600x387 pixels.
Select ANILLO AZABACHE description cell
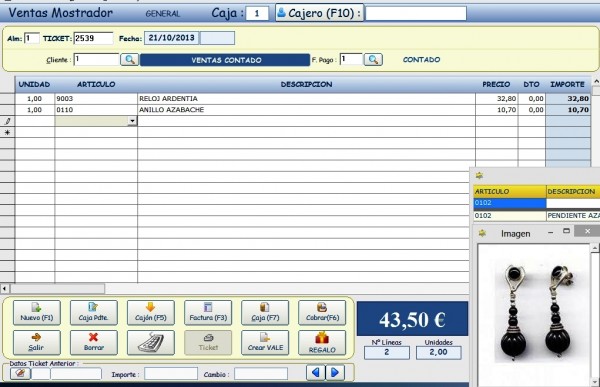[306, 110]
